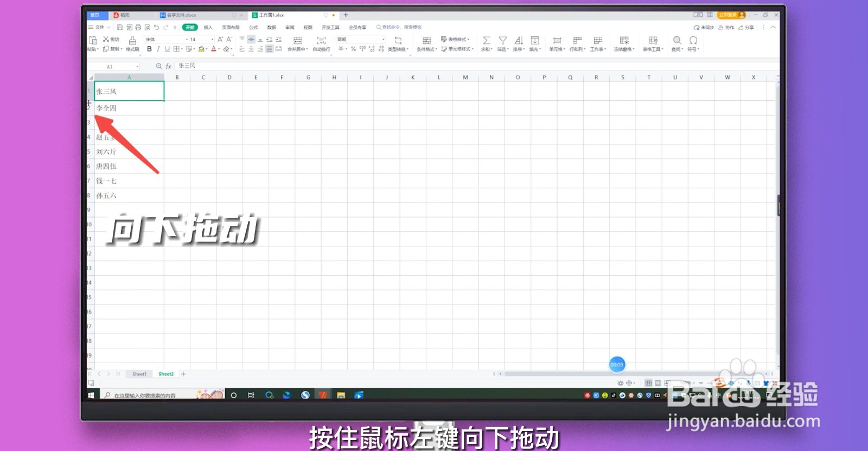The image size is (868, 451).
Task: Click the Sort icon
Action: [519, 41]
